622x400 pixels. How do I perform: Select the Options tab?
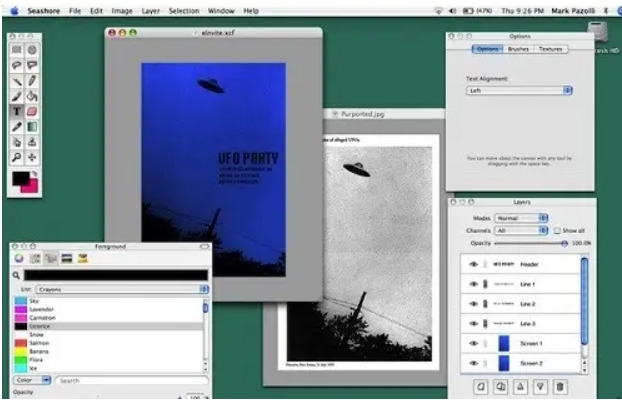coord(488,49)
